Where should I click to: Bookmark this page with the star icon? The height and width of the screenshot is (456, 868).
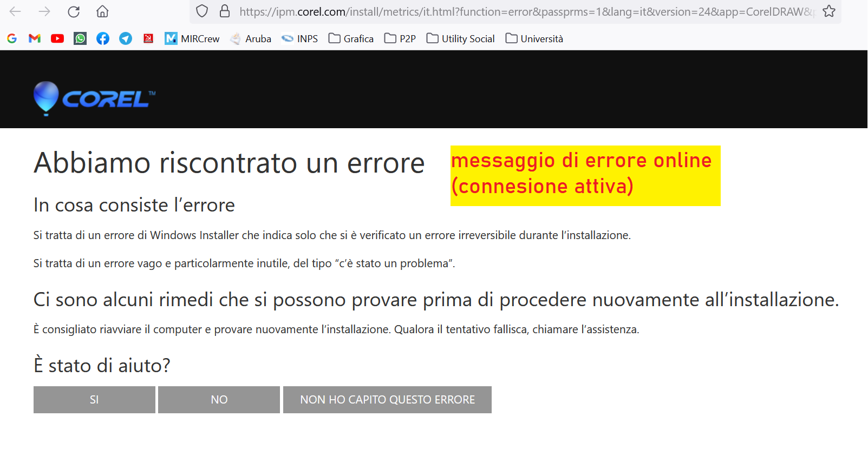pos(828,11)
